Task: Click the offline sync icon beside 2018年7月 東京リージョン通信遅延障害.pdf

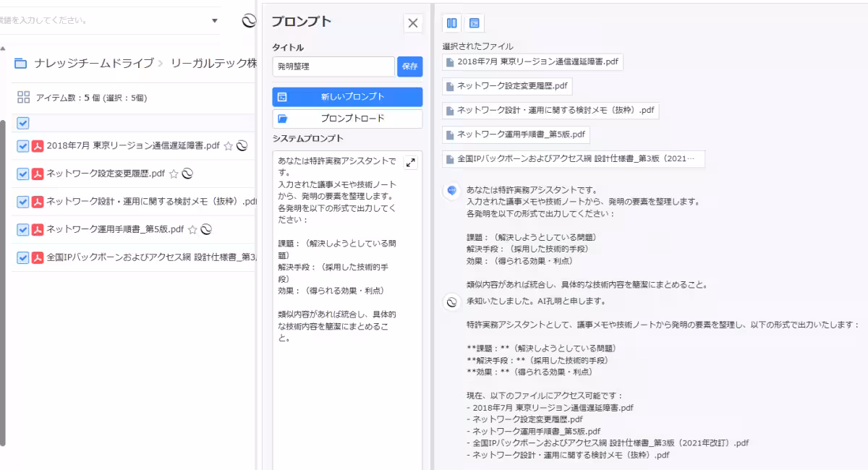Action: coord(240,145)
